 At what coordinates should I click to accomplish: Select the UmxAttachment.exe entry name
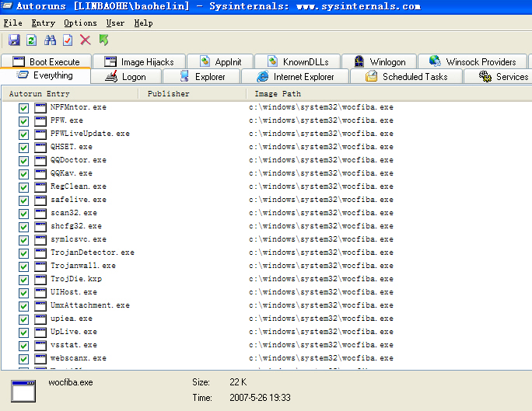click(x=90, y=305)
